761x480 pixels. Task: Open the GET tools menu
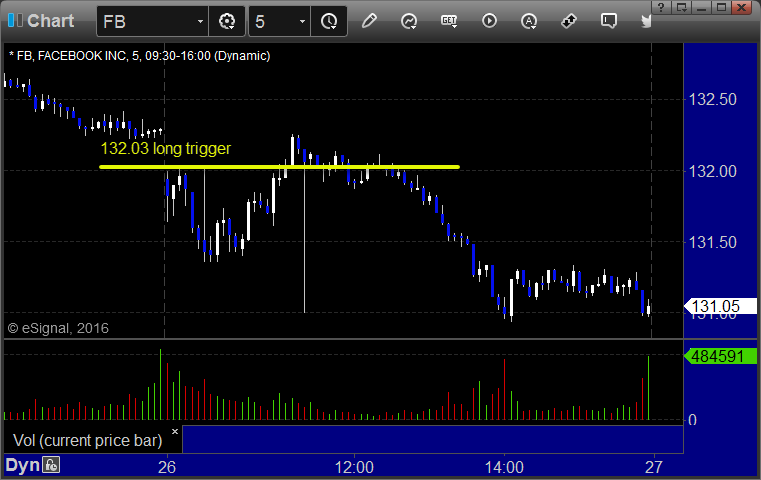click(x=449, y=21)
